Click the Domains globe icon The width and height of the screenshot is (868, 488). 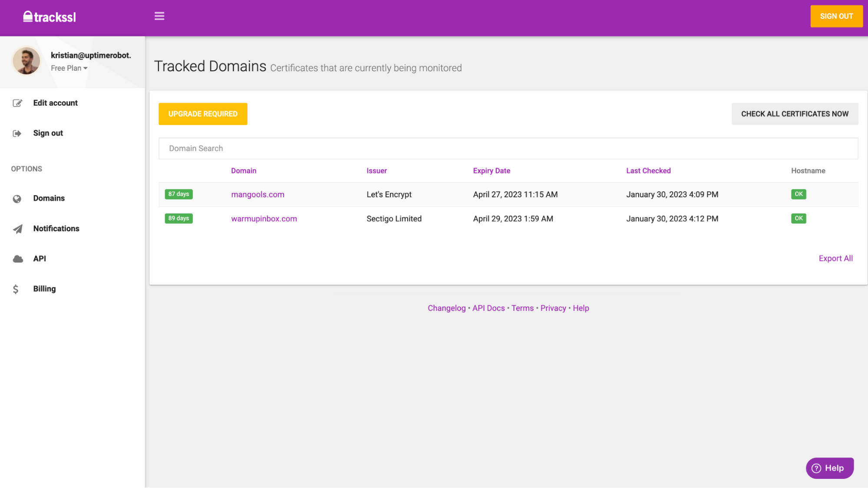tap(17, 199)
